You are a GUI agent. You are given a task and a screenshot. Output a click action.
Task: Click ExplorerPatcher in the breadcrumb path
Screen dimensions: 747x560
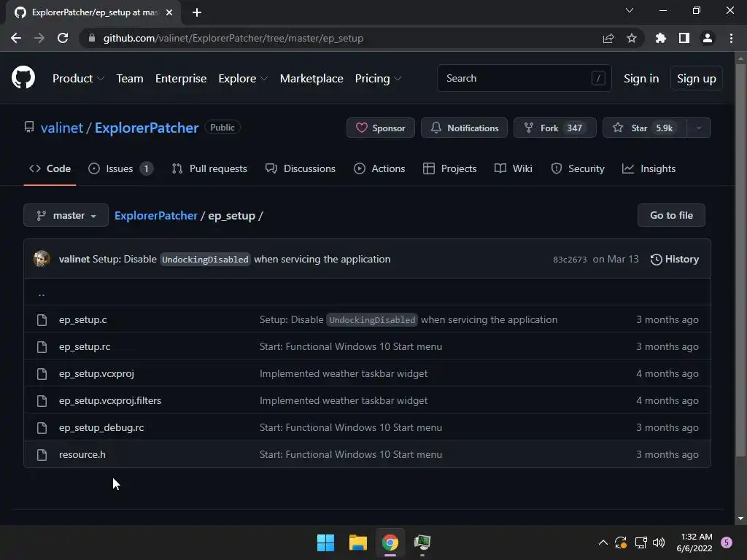click(156, 215)
